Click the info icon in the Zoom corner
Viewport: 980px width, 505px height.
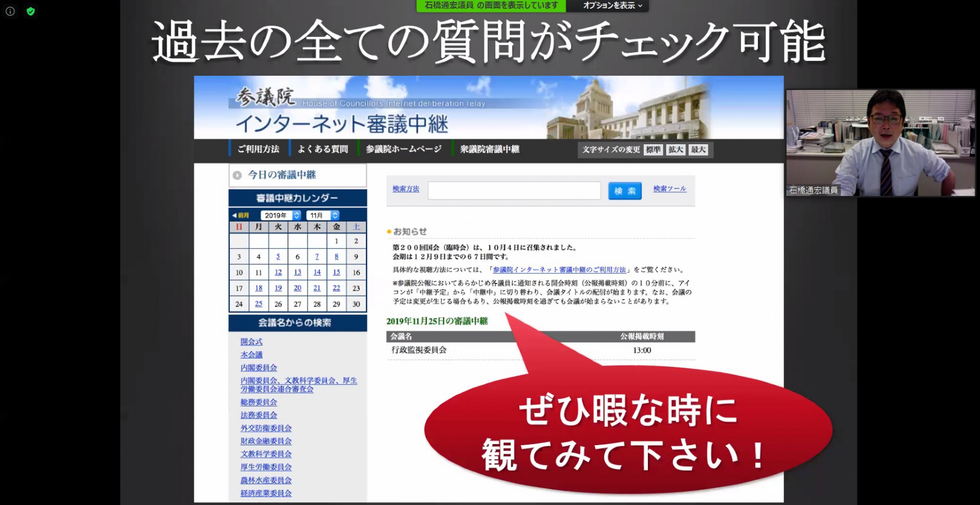click(10, 11)
